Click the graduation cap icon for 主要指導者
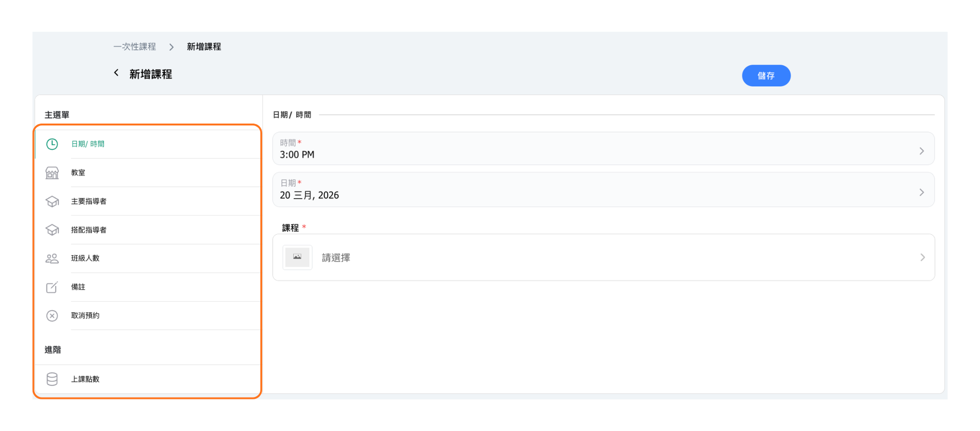Viewport: 980px width, 431px height. click(52, 202)
